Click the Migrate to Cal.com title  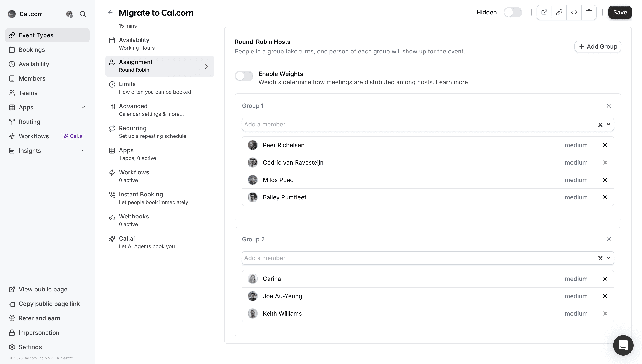[156, 13]
